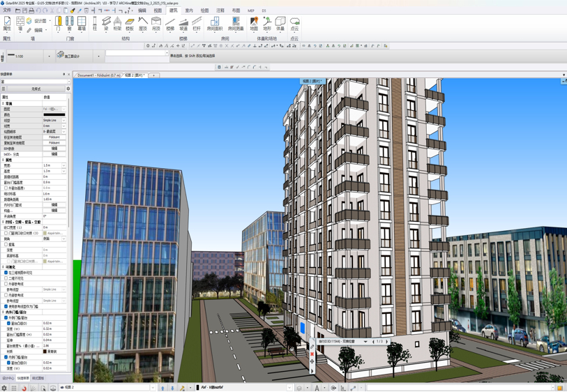Viewport: 567px width, 392px height.
Task: Click the black 颜色 color swatch
Action: [x=54, y=114]
